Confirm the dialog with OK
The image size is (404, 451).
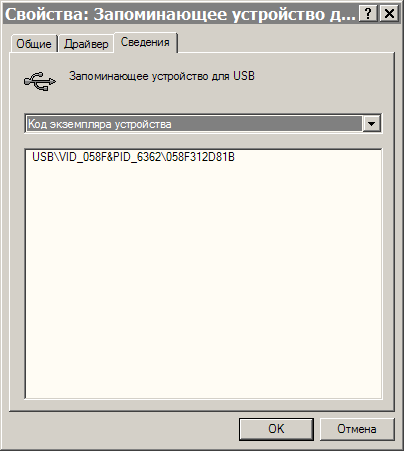(276, 429)
